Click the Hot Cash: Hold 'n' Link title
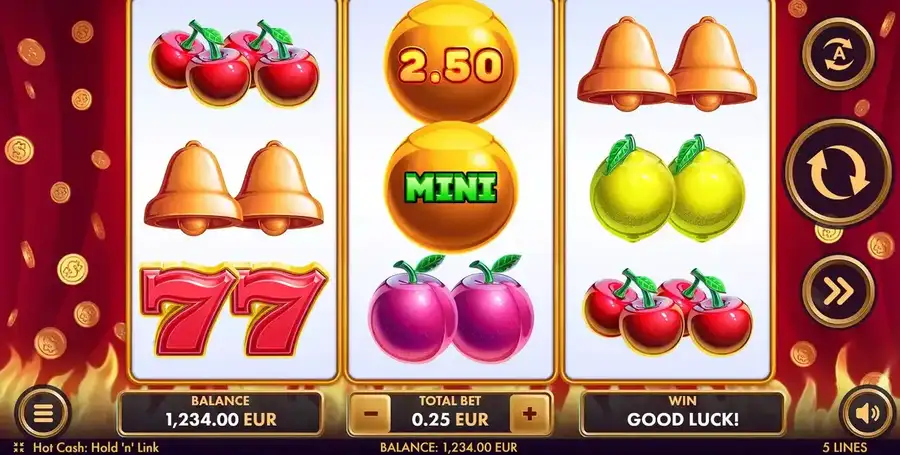This screenshot has height=455, width=900. click(x=96, y=448)
